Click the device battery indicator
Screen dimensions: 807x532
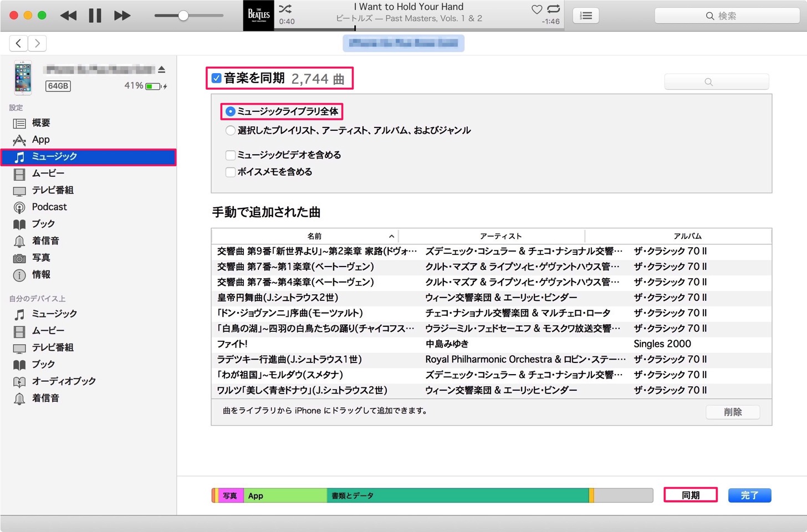[x=154, y=86]
